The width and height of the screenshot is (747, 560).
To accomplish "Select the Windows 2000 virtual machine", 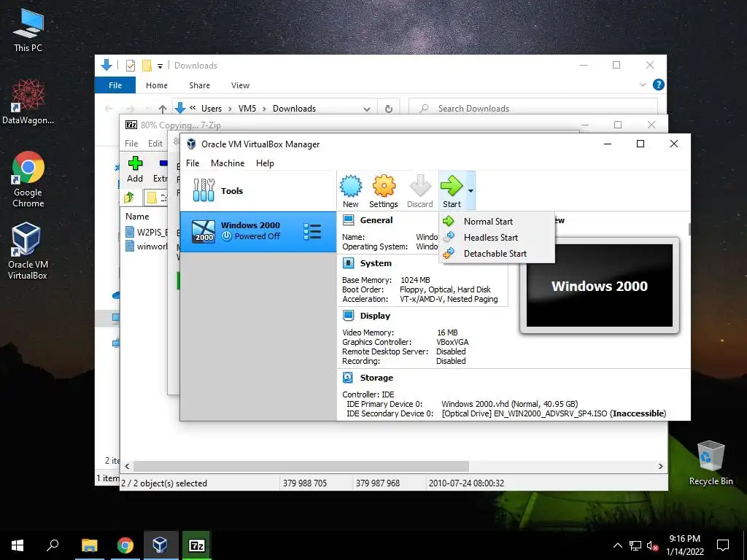I will coord(258,231).
